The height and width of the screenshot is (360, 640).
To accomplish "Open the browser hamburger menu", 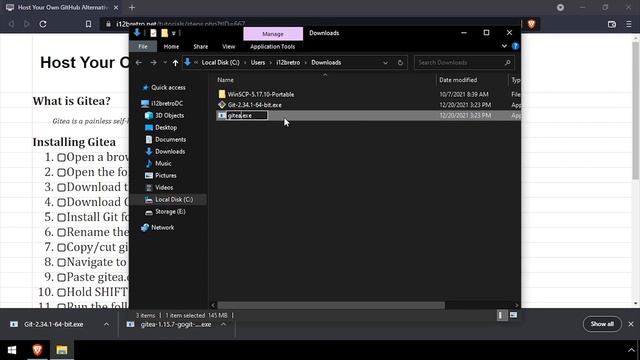I will (629, 24).
